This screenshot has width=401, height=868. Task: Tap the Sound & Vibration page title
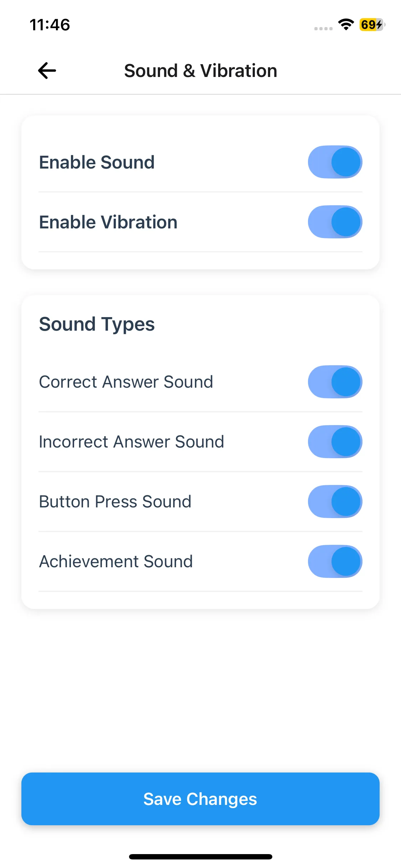[200, 71]
